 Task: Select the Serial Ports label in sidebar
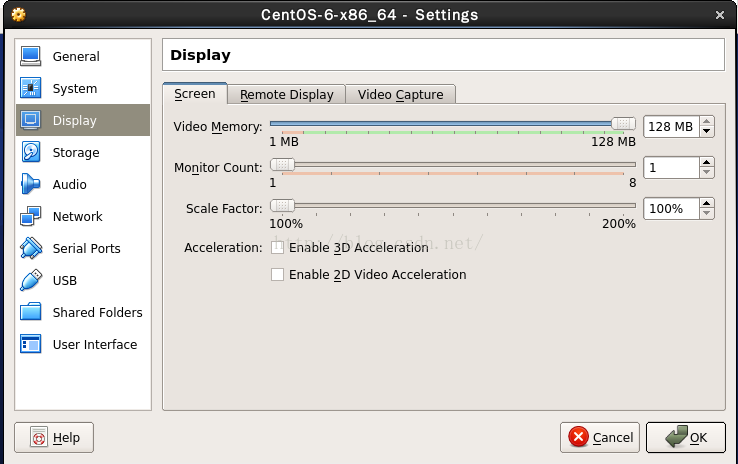[87, 248]
